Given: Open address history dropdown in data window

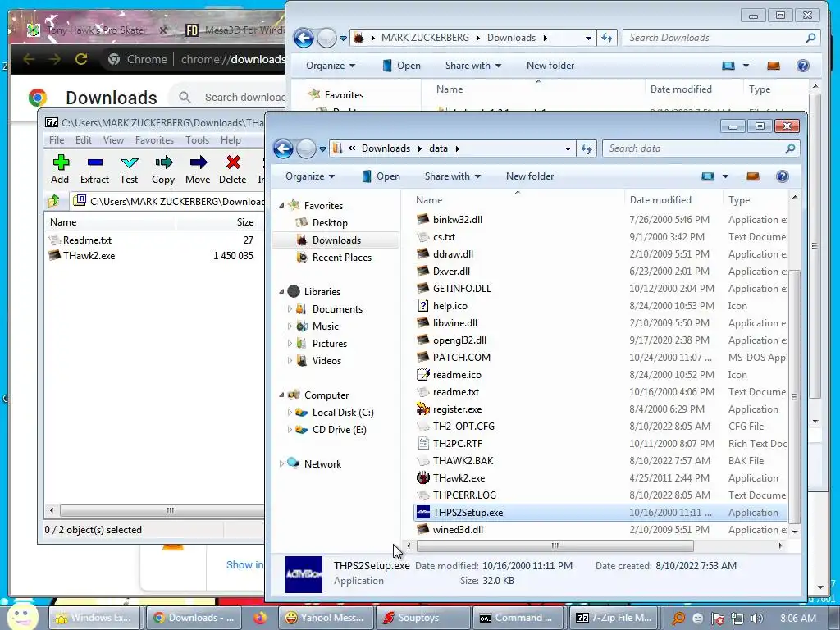Looking at the screenshot, I should click(568, 149).
